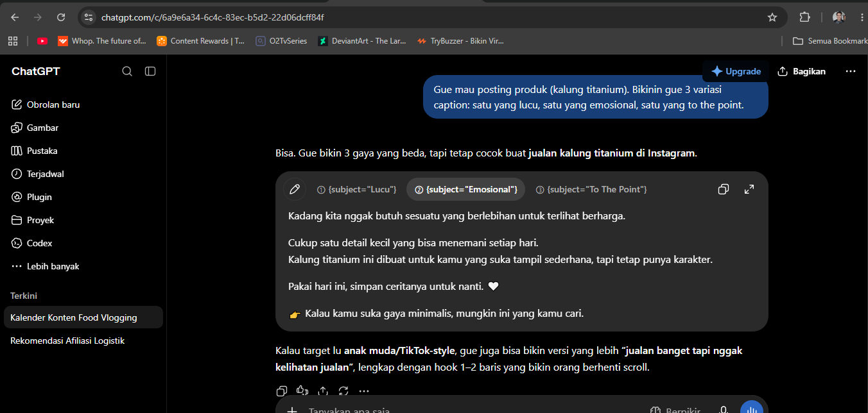Click Bagikan to share the chat
The image size is (868, 413).
pos(802,71)
